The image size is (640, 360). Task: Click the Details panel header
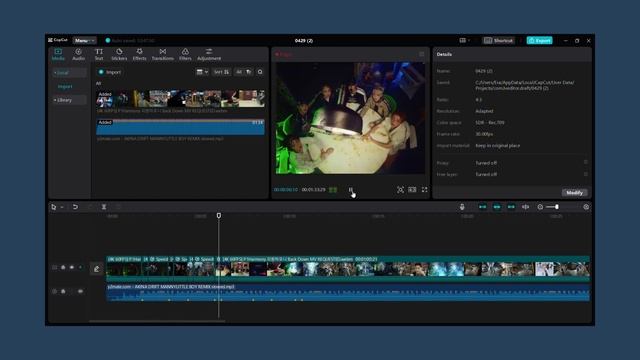coord(444,54)
